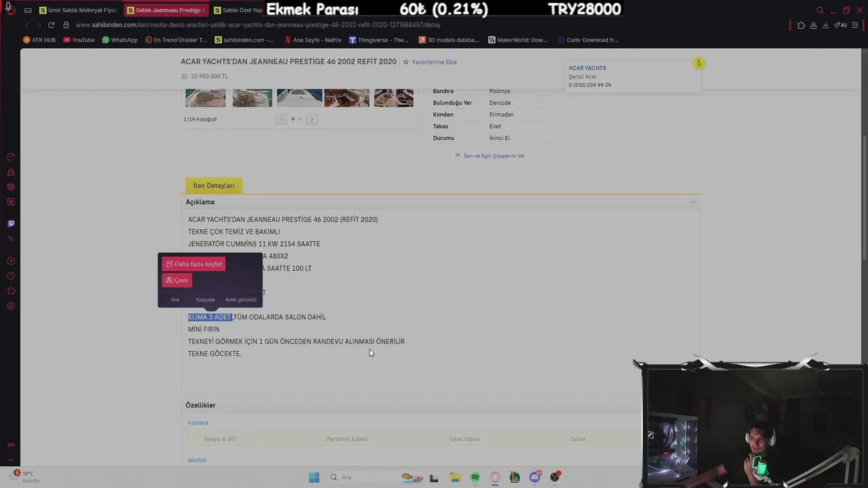Open File Explorer from the taskbar
868x488 pixels.
(x=454, y=477)
